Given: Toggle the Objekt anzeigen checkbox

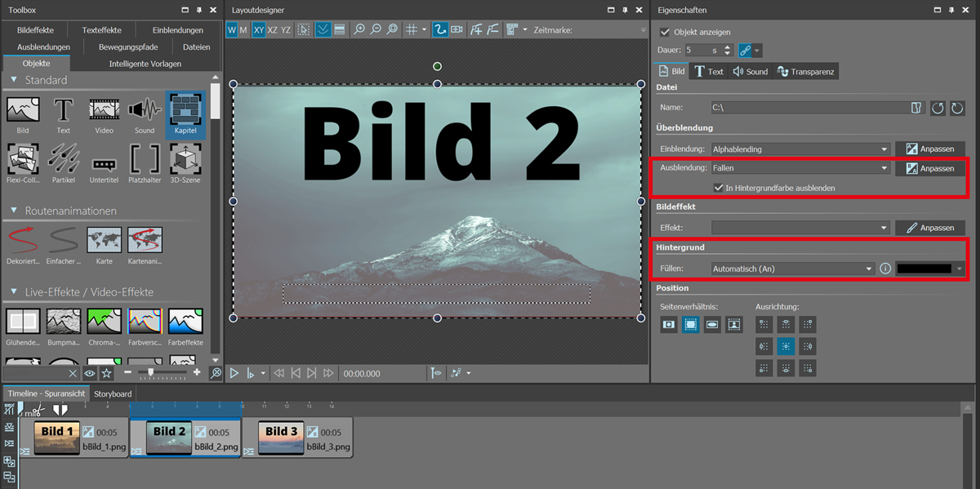Looking at the screenshot, I should 665,32.
